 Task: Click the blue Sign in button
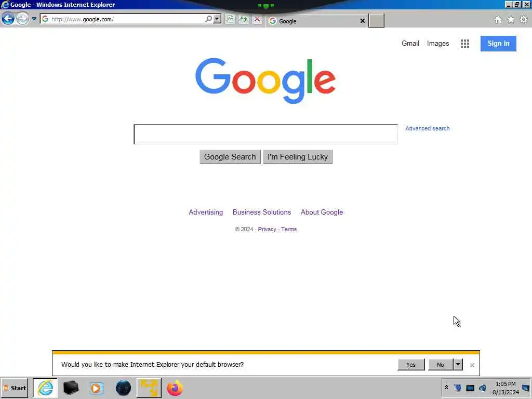pos(498,44)
